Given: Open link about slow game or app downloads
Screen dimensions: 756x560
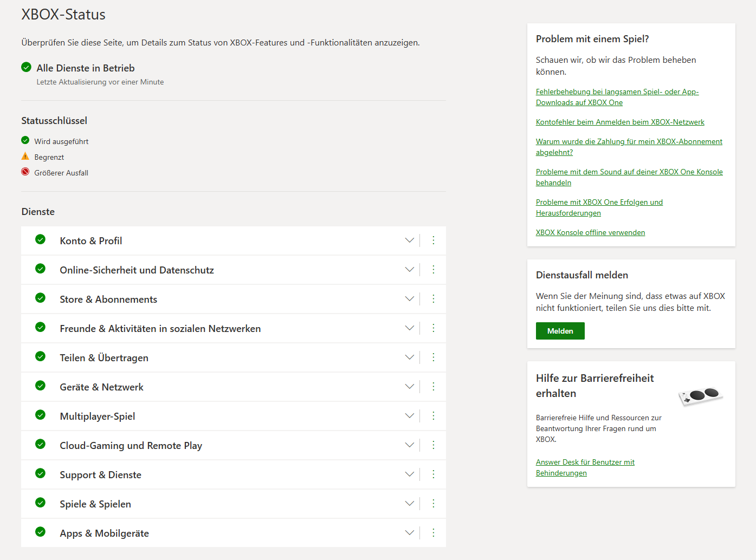Looking at the screenshot, I should coord(617,97).
